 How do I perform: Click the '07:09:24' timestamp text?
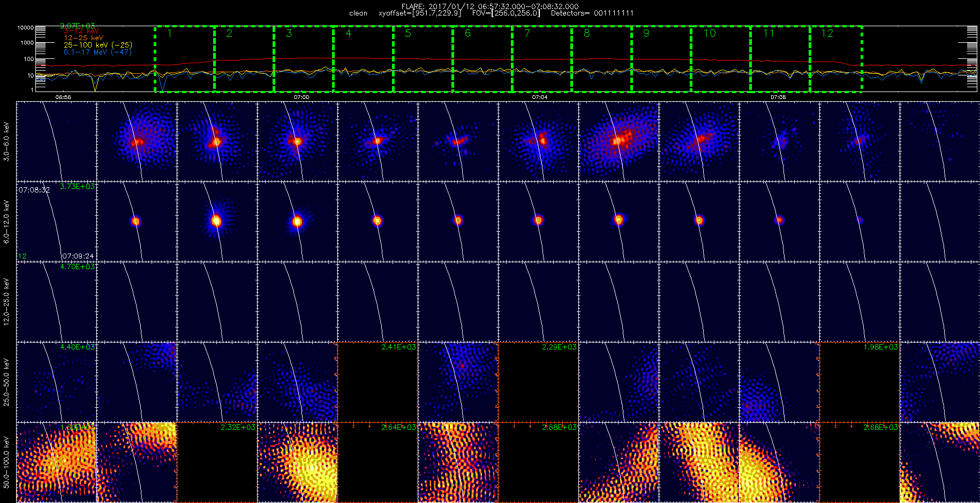(78, 256)
